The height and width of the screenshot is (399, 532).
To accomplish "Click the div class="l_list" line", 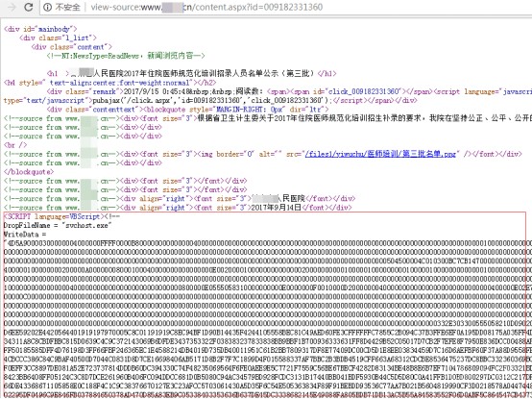I will coord(58,38).
